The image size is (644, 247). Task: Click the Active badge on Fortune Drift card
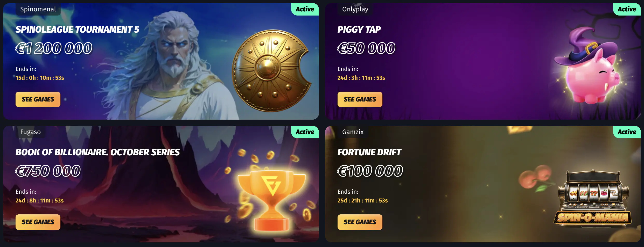pyautogui.click(x=627, y=132)
